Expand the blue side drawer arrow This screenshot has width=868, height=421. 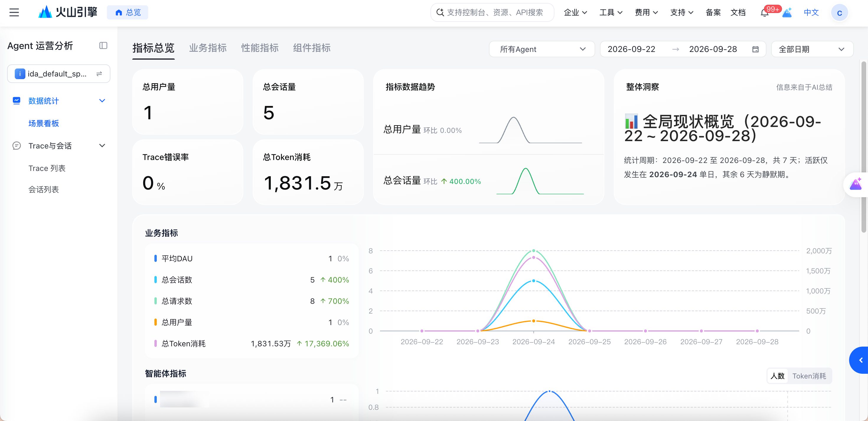coord(859,360)
